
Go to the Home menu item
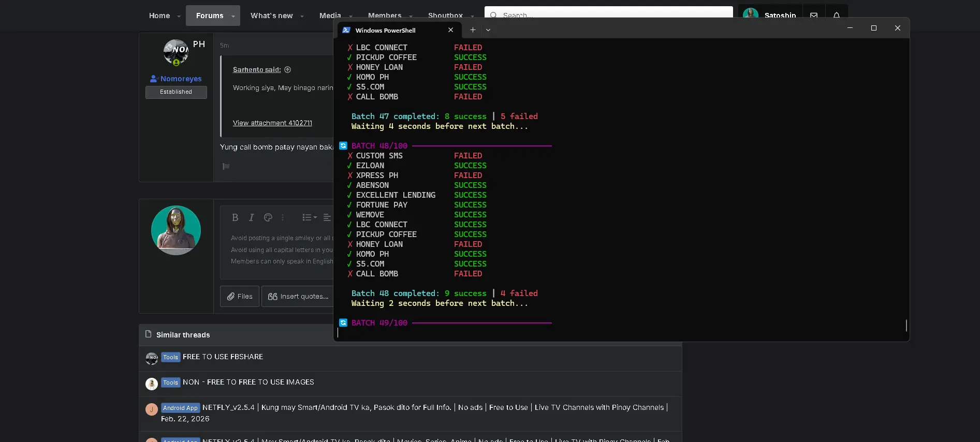click(159, 16)
